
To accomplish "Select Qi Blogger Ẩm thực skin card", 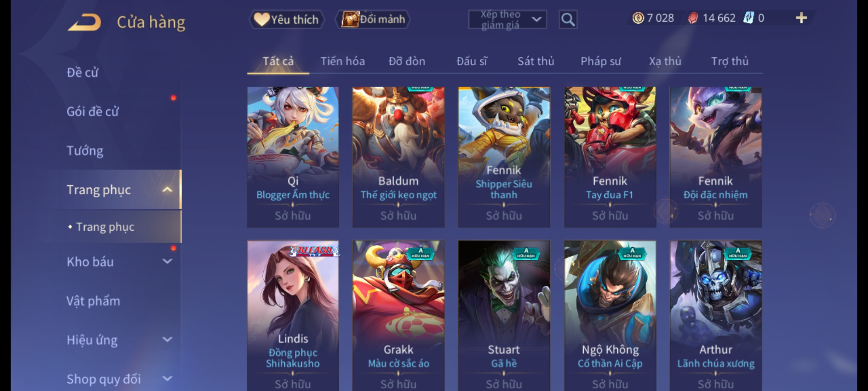I will point(293,157).
